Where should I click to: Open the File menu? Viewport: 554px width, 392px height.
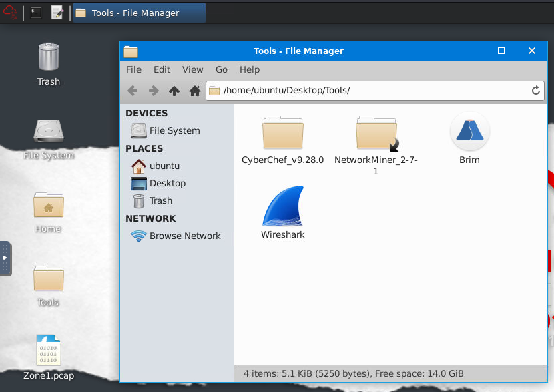[133, 69]
